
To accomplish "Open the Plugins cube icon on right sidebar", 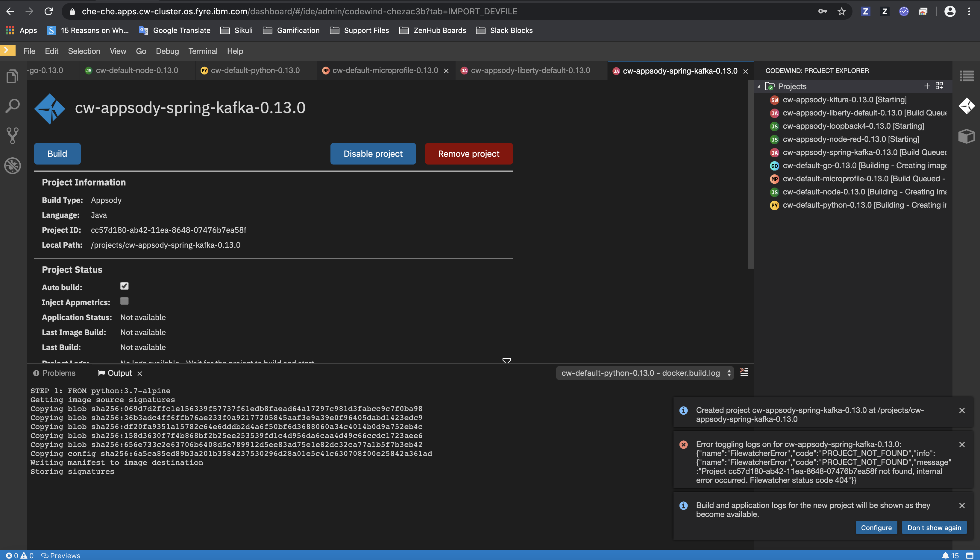I will 967,136.
